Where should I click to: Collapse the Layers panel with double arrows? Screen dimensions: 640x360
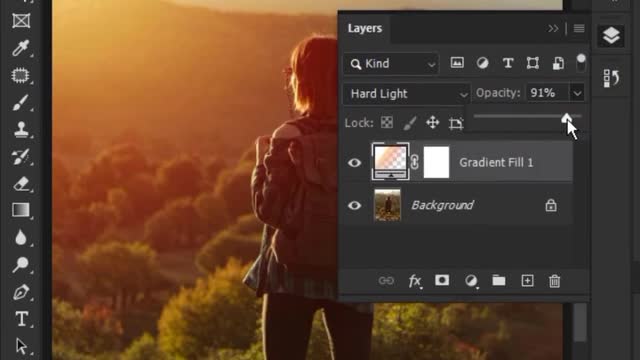553,29
